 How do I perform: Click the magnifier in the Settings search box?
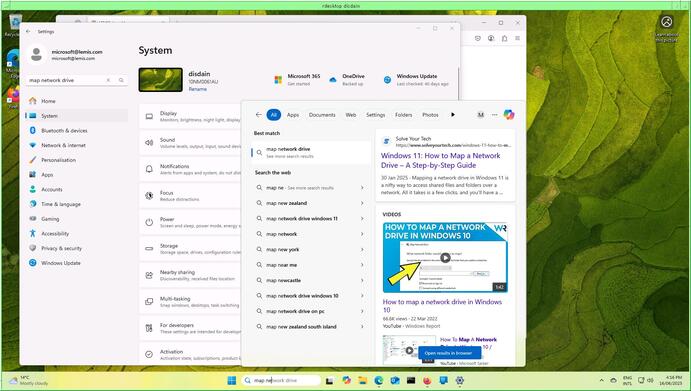click(121, 80)
